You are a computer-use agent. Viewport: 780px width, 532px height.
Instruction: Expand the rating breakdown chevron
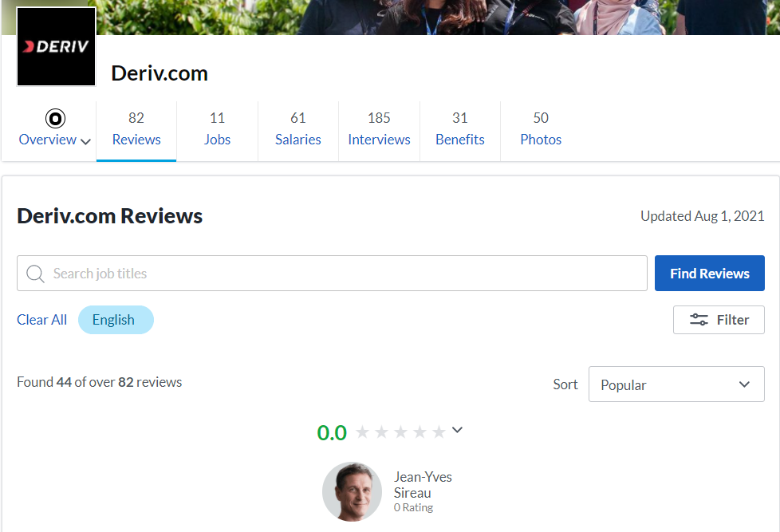[x=457, y=429]
